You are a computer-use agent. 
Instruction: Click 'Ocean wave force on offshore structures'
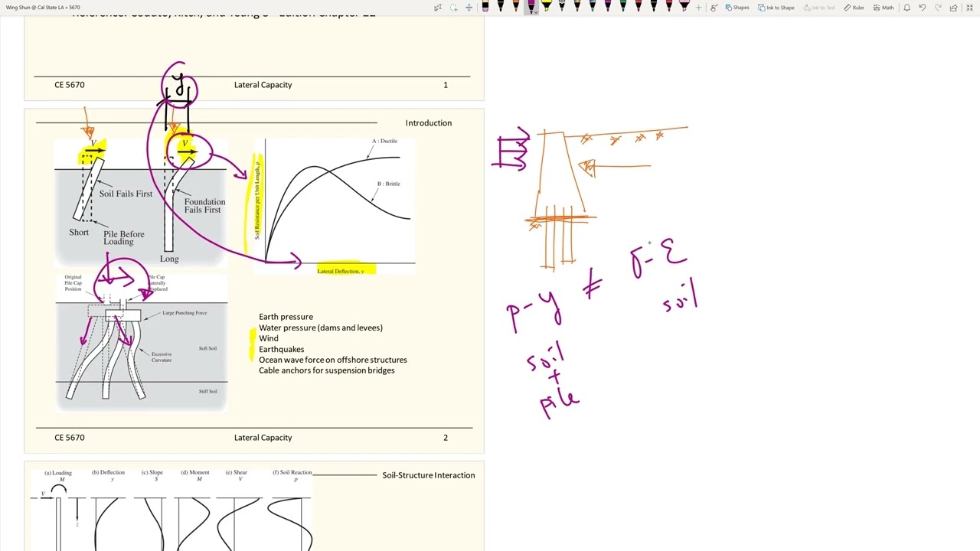[x=333, y=360]
